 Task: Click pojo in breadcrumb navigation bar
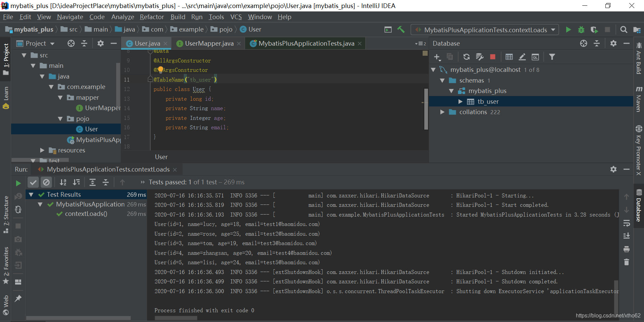pyautogui.click(x=226, y=30)
